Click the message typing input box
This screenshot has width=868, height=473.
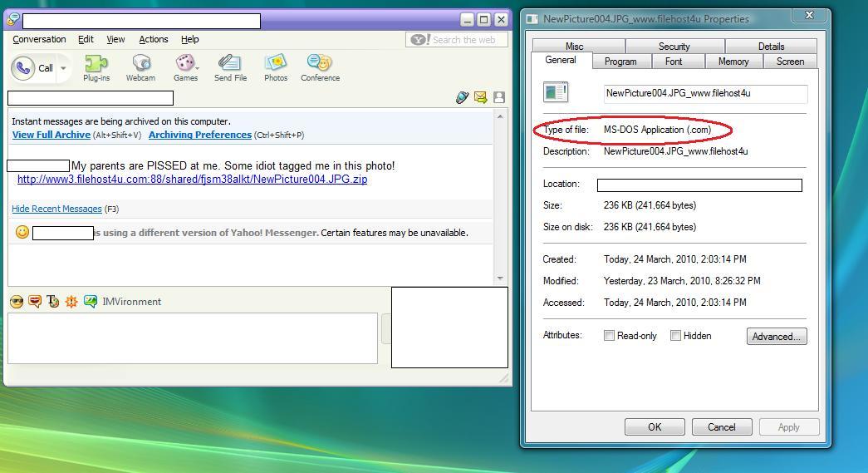(193, 338)
